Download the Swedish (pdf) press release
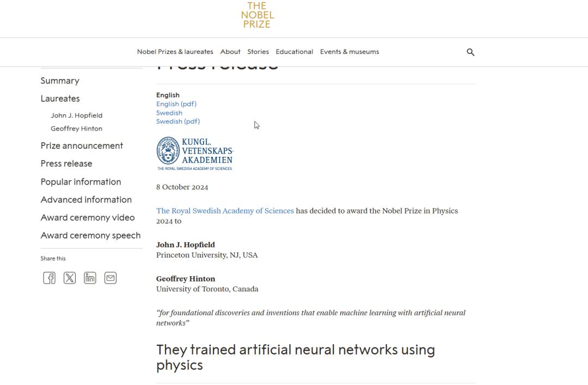The width and height of the screenshot is (588, 385). tap(178, 121)
